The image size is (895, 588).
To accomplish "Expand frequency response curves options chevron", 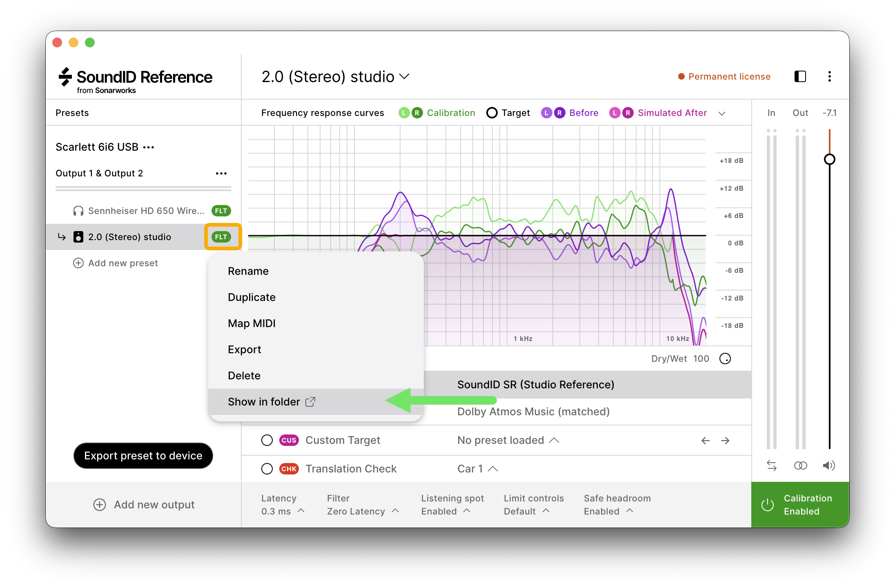I will 722,113.
